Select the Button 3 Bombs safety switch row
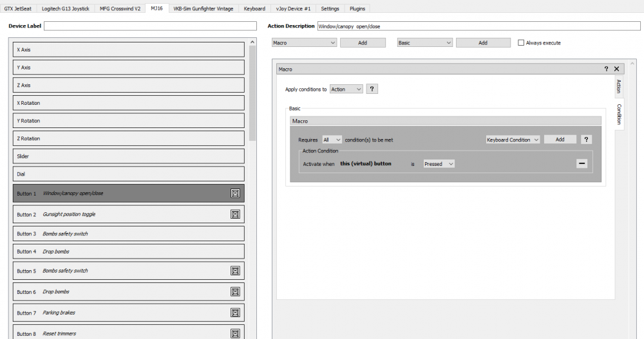 (129, 234)
